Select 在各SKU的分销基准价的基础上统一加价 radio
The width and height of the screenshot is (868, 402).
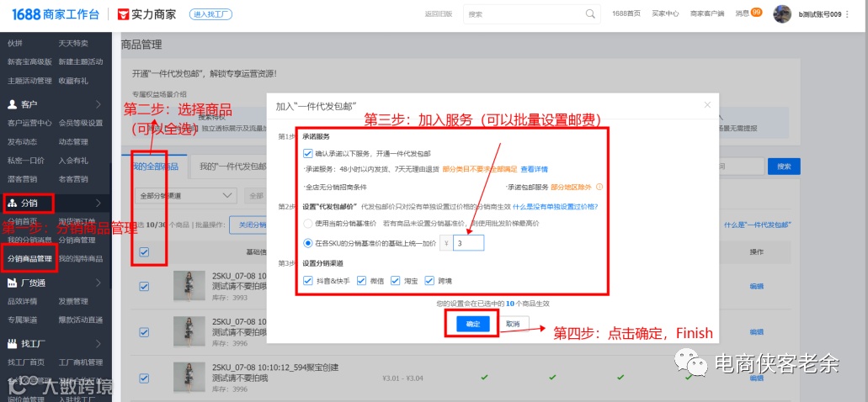[308, 243]
